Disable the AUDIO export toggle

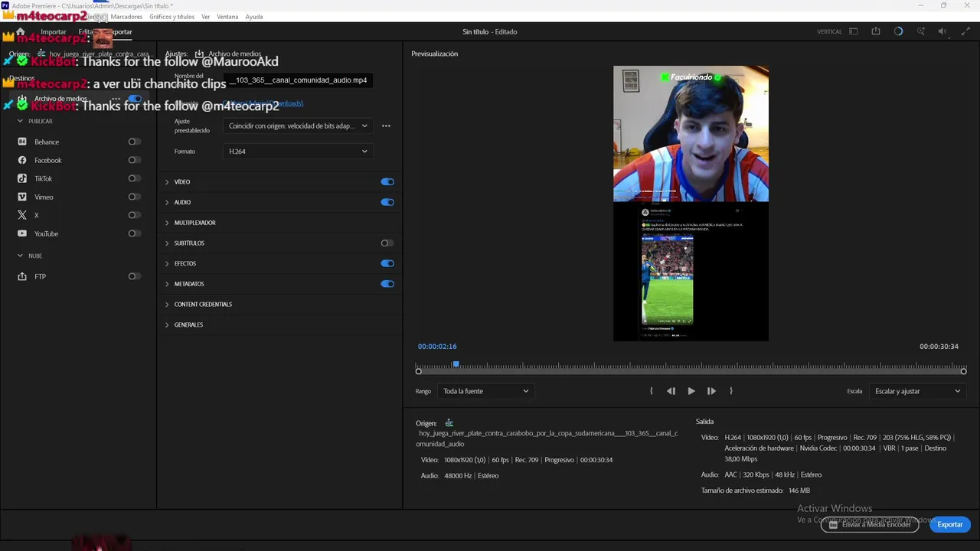(387, 202)
